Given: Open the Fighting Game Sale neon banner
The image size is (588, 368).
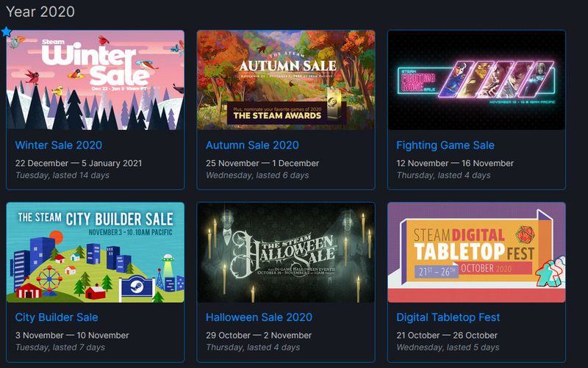Looking at the screenshot, I should point(476,80).
